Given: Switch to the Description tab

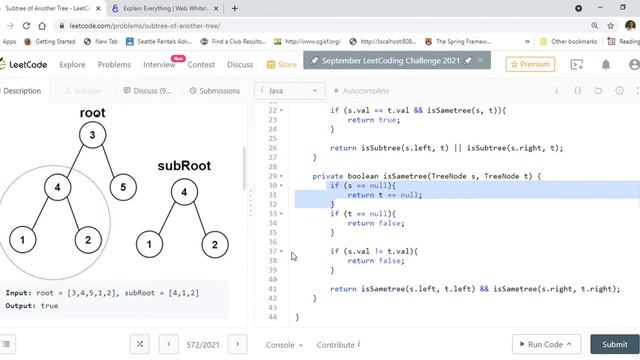Looking at the screenshot, I should [22, 91].
